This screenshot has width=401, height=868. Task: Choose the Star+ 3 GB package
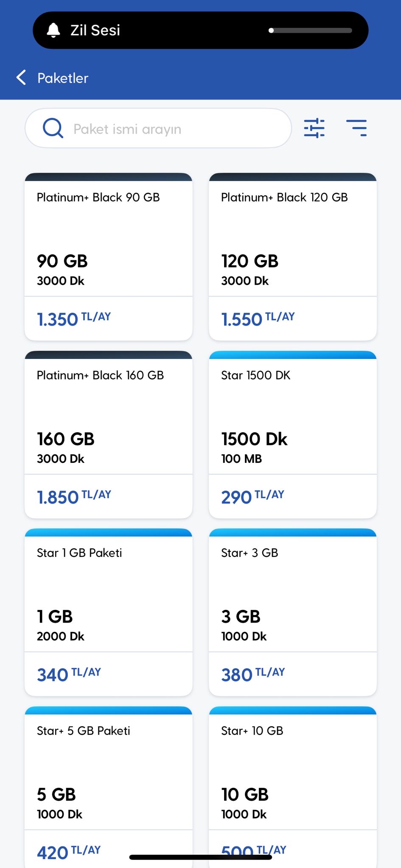(293, 612)
